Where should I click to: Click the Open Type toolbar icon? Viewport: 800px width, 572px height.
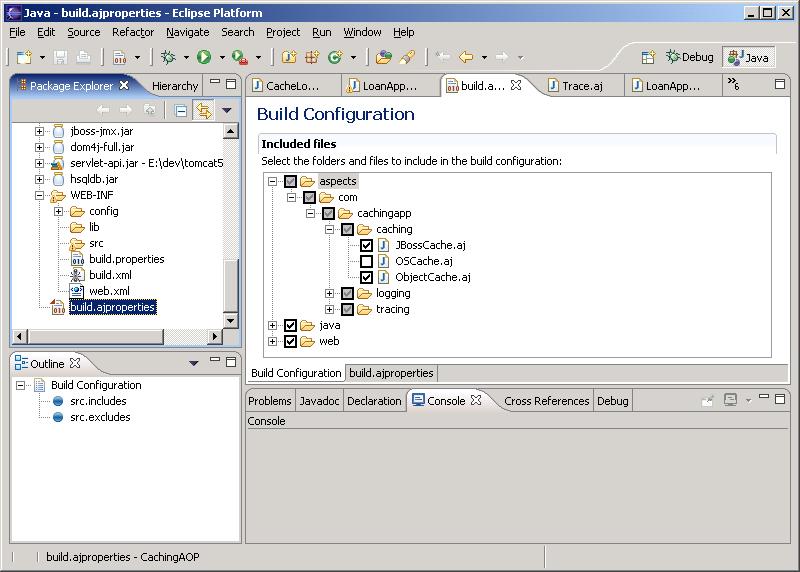coord(383,58)
